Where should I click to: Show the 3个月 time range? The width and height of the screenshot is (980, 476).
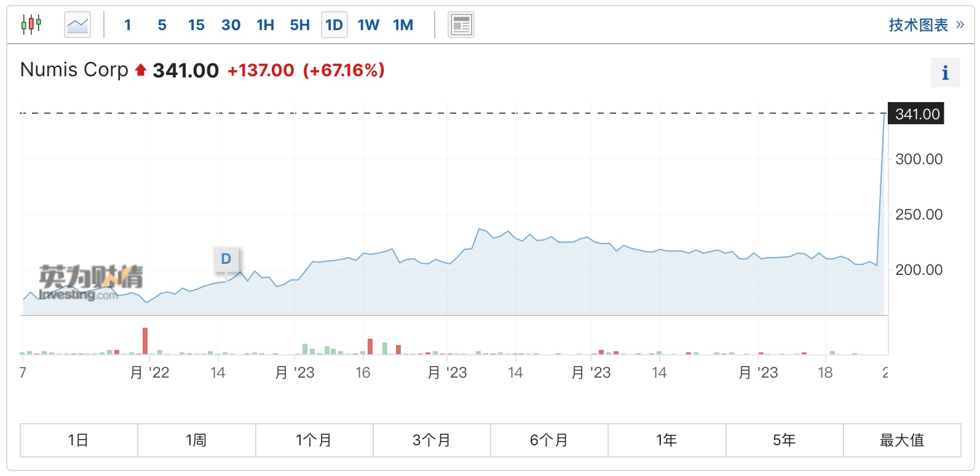(432, 440)
